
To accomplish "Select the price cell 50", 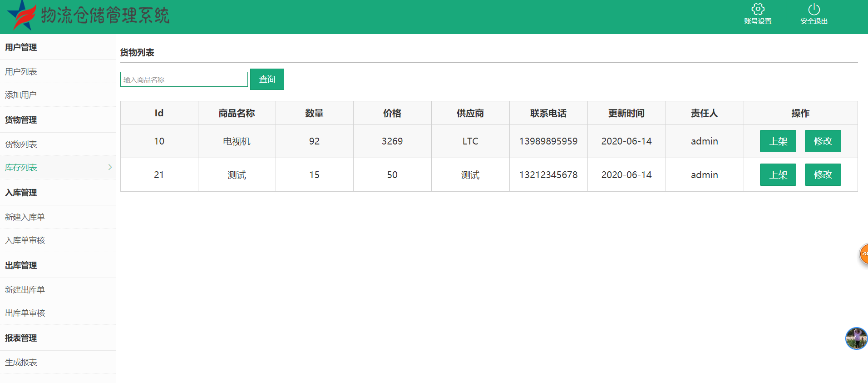I will 392,175.
